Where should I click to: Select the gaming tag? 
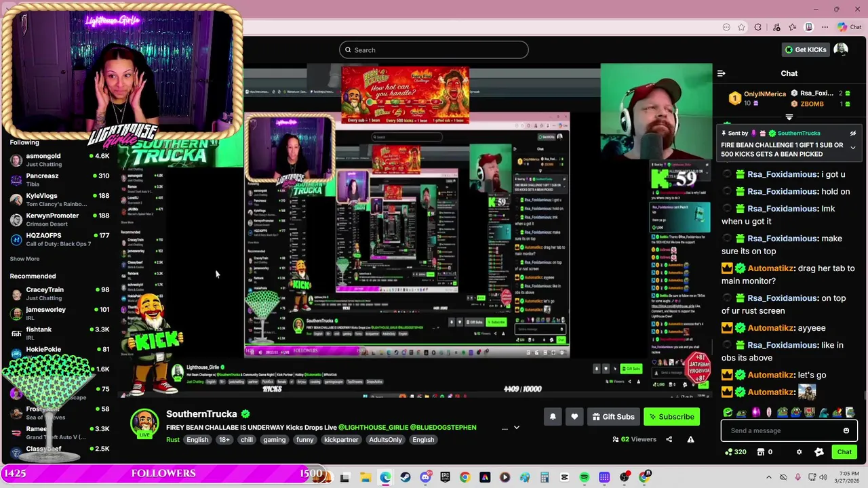coord(275,440)
